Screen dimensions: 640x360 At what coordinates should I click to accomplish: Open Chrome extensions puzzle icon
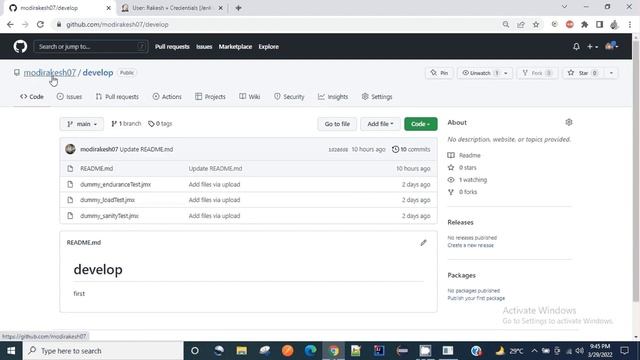(584, 24)
